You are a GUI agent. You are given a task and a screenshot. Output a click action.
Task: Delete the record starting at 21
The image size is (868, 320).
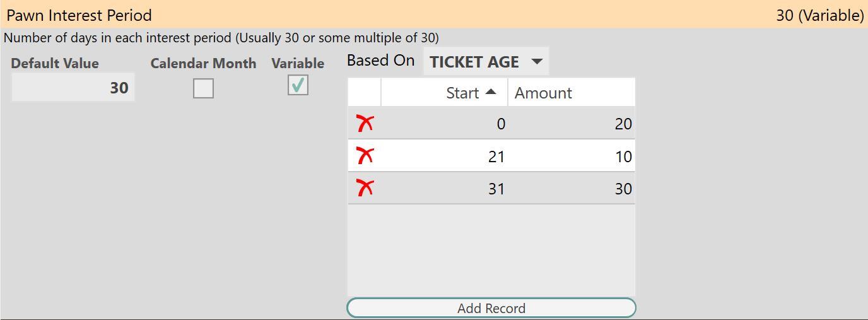[x=365, y=155]
